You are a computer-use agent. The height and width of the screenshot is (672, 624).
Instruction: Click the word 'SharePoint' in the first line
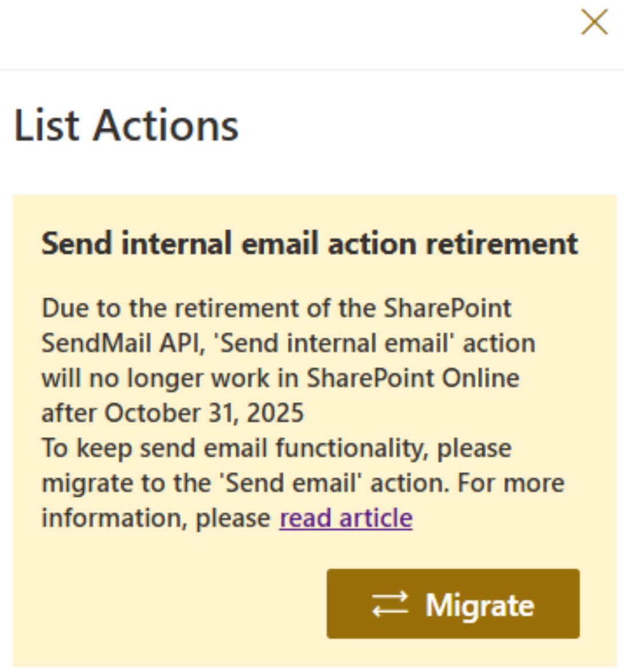pyautogui.click(x=448, y=308)
